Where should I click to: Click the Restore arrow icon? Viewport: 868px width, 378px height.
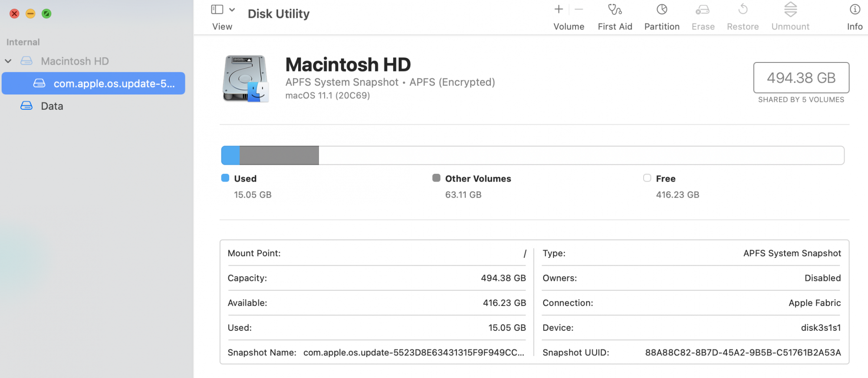(x=743, y=9)
